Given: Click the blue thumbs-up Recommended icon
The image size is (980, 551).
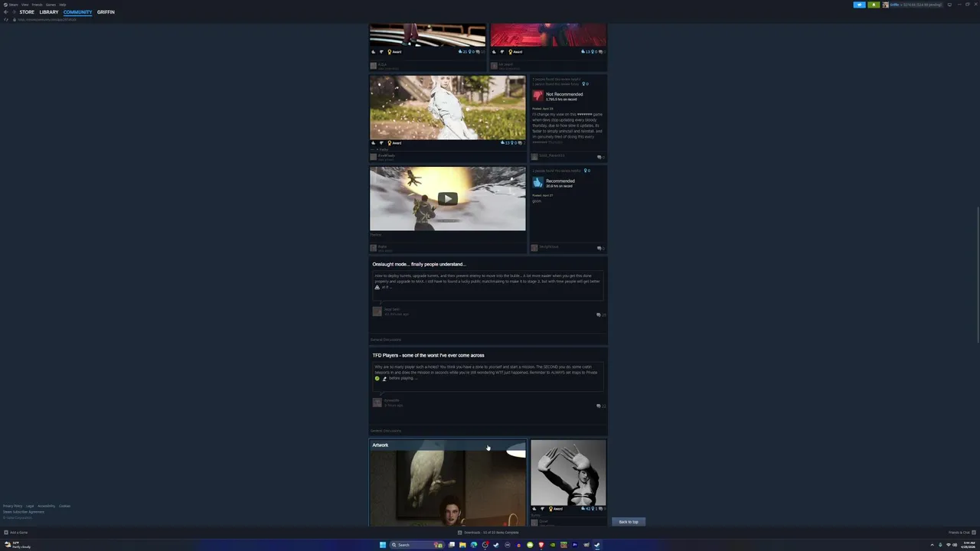Looking at the screenshot, I should point(537,182).
